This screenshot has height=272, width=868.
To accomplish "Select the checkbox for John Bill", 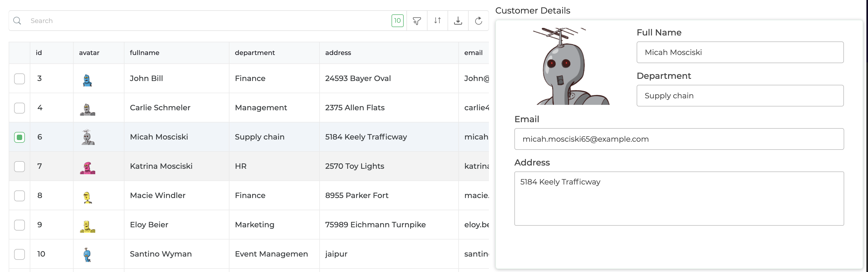I will click(x=19, y=79).
